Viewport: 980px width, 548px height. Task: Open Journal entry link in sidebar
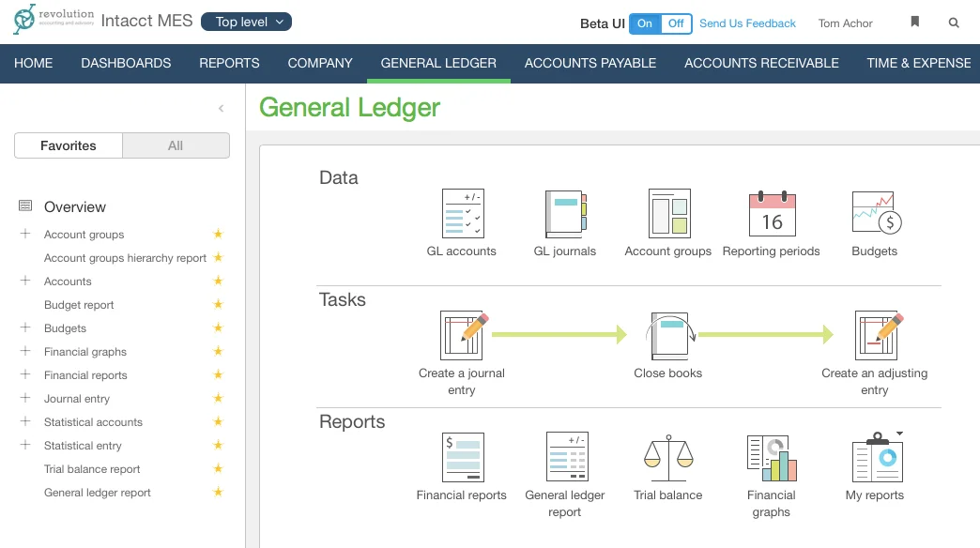coord(77,399)
